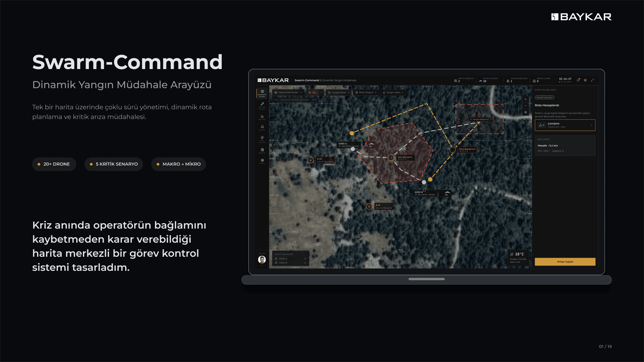This screenshot has width=644, height=362.
Task: Click the R-01 home base marker icon
Action: tap(369, 206)
